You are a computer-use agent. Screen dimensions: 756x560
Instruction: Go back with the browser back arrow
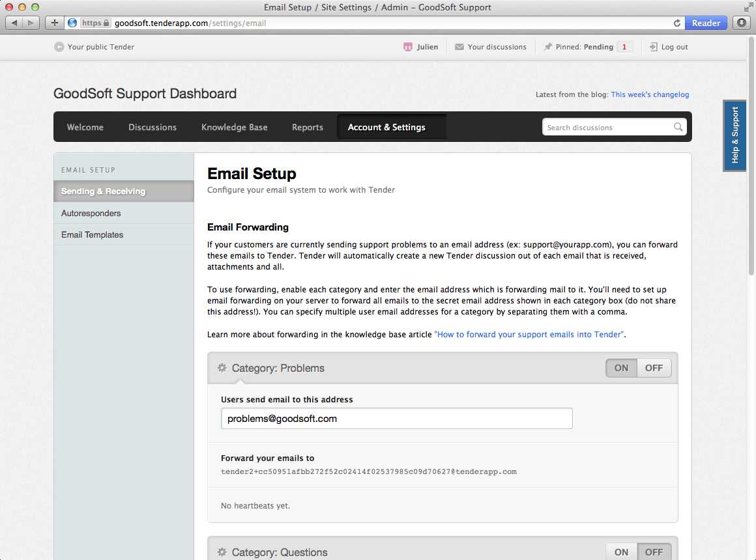(14, 23)
